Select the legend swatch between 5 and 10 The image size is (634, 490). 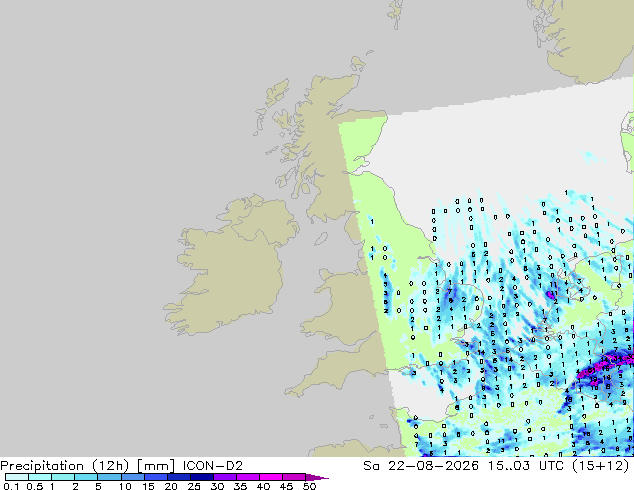[109, 477]
